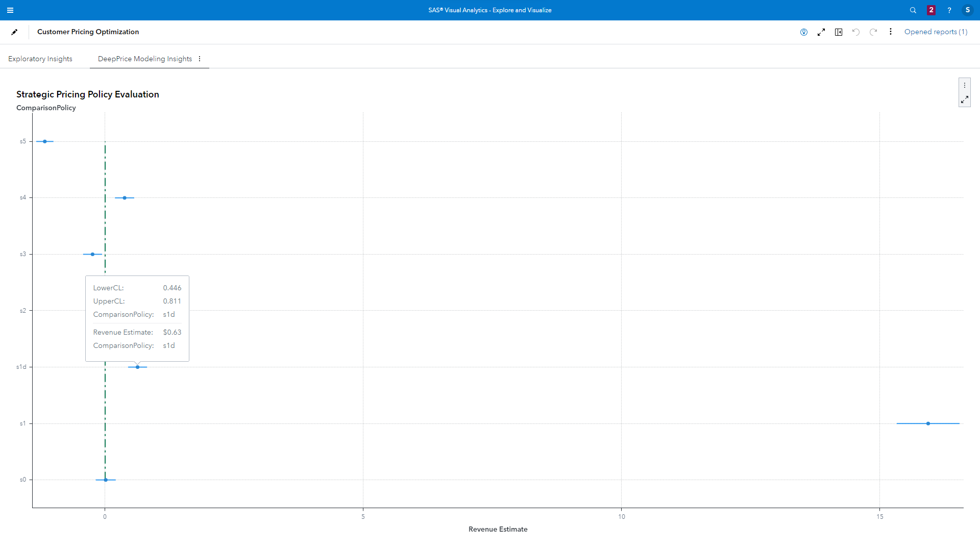980x551 pixels.
Task: Select the DeepPrice Modeling Insights tab
Action: tap(144, 59)
